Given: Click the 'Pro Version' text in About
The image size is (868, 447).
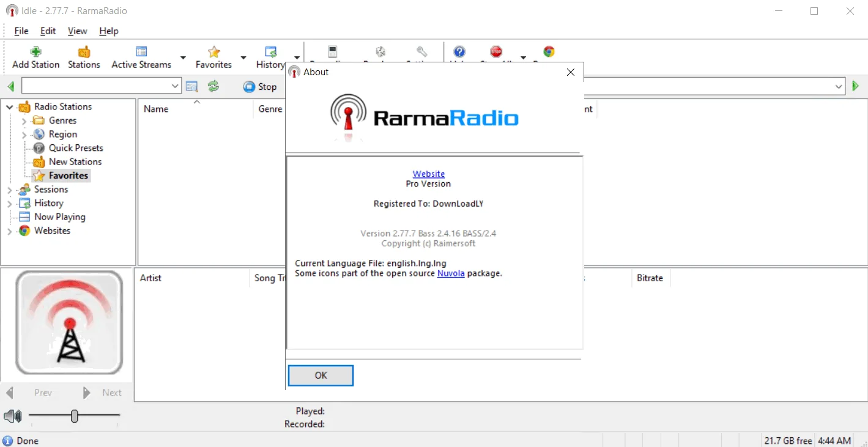Looking at the screenshot, I should [x=428, y=183].
